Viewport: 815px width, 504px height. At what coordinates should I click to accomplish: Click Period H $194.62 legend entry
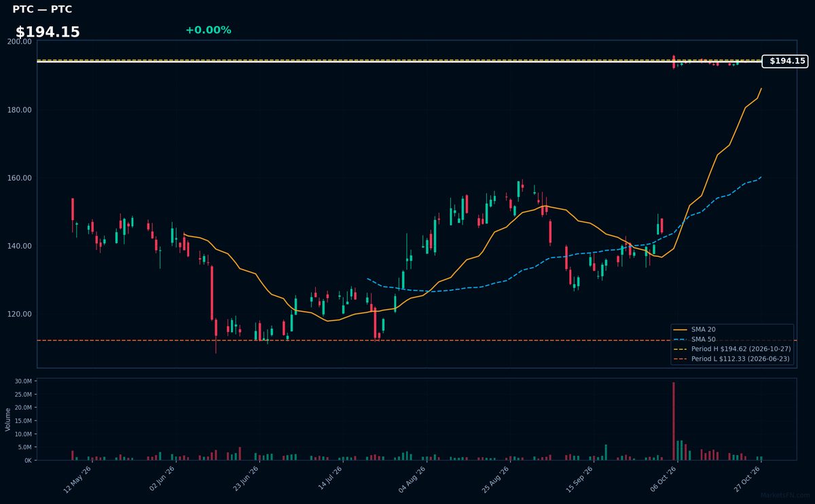pyautogui.click(x=731, y=348)
